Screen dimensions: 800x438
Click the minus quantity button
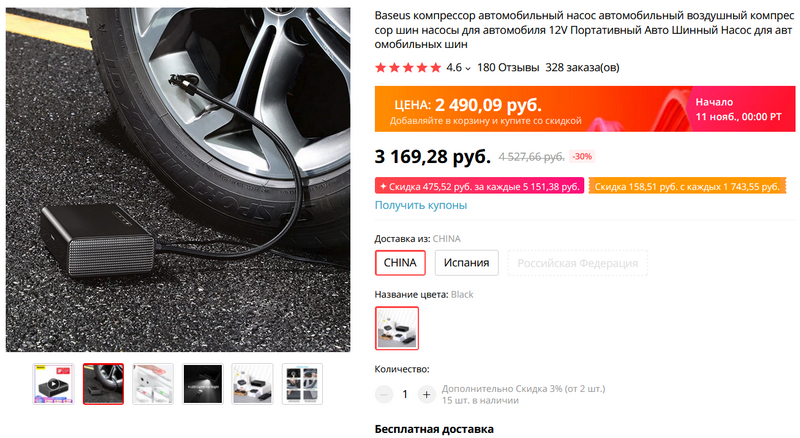coord(384,394)
